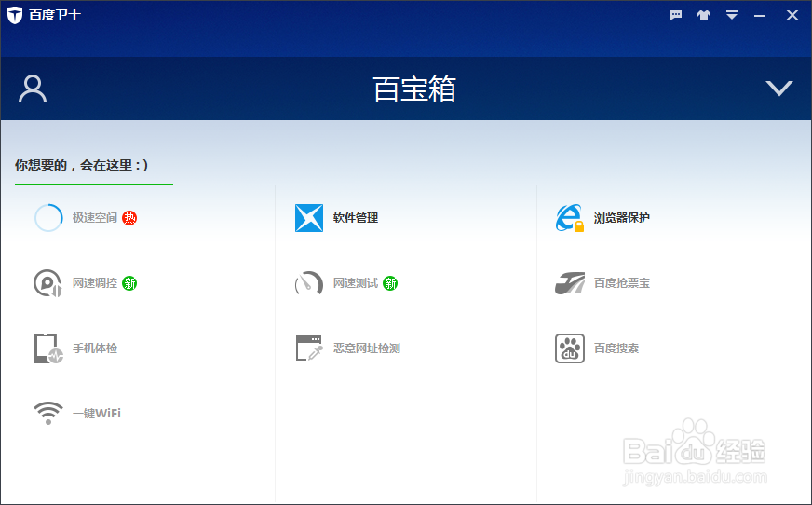
Task: Open 百度搜索 label
Action: (x=616, y=348)
